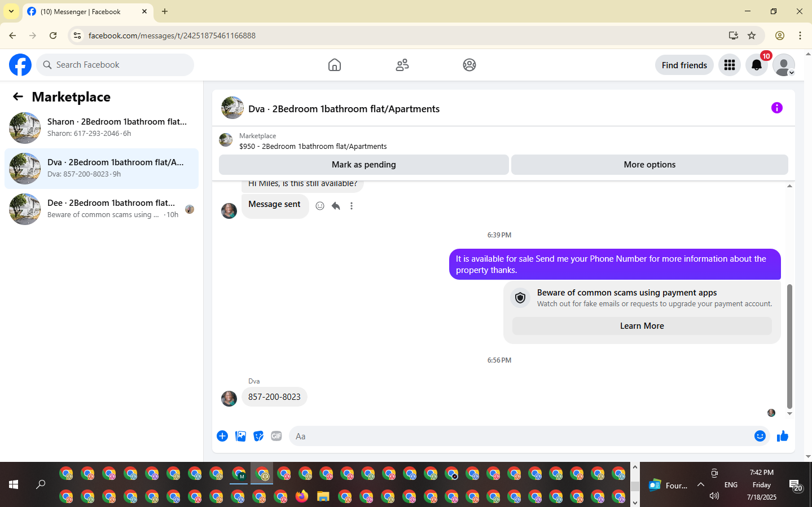Open the ENG language indicator

pos(731,485)
